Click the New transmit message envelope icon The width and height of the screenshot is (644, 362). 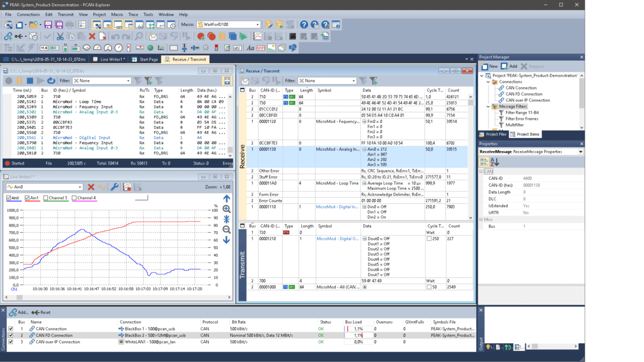(153, 36)
